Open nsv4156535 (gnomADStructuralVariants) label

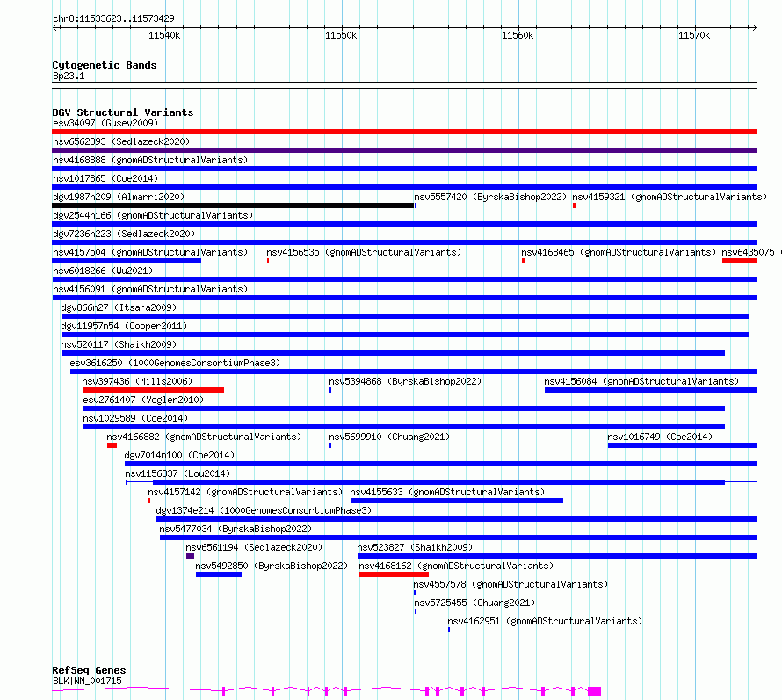click(364, 252)
